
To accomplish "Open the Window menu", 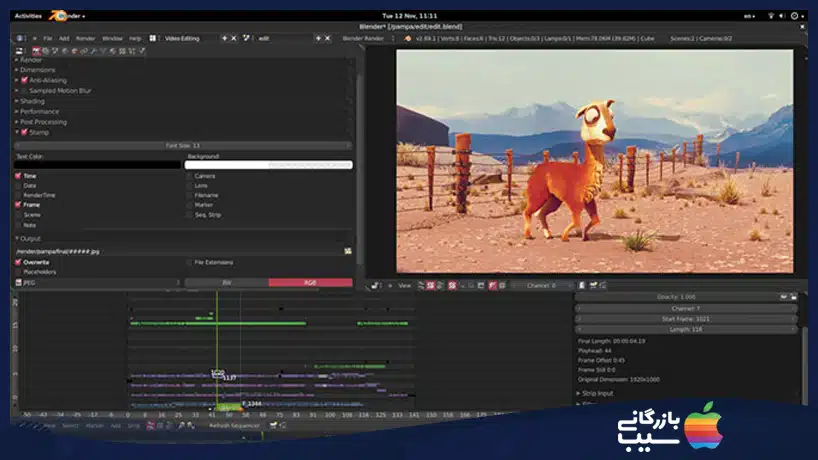I will tap(112, 38).
